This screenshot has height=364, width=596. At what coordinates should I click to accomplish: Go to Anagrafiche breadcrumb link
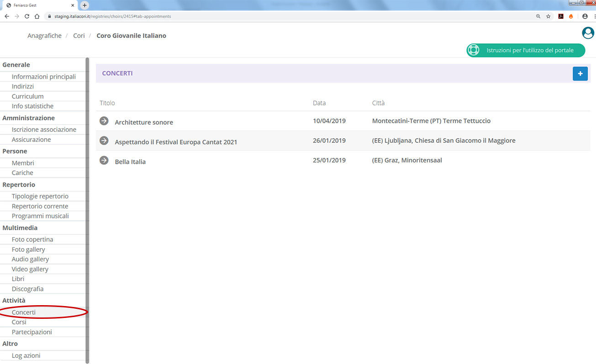[44, 36]
